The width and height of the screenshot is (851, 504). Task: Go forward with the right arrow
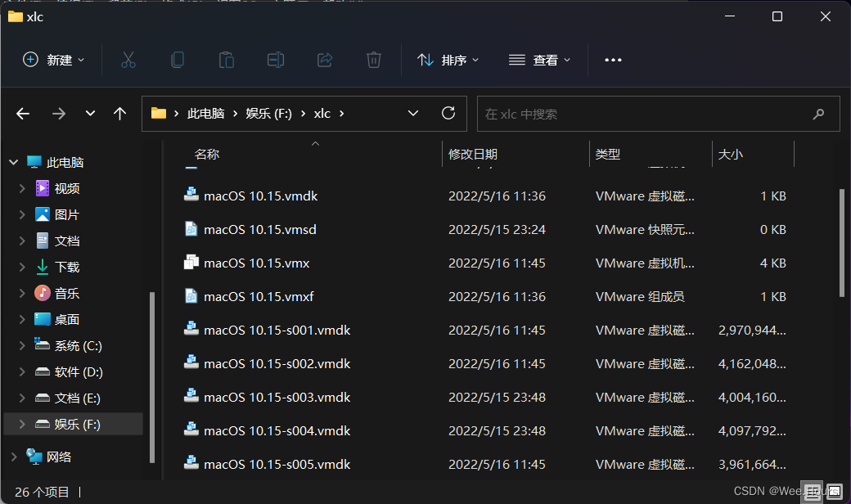pos(59,114)
